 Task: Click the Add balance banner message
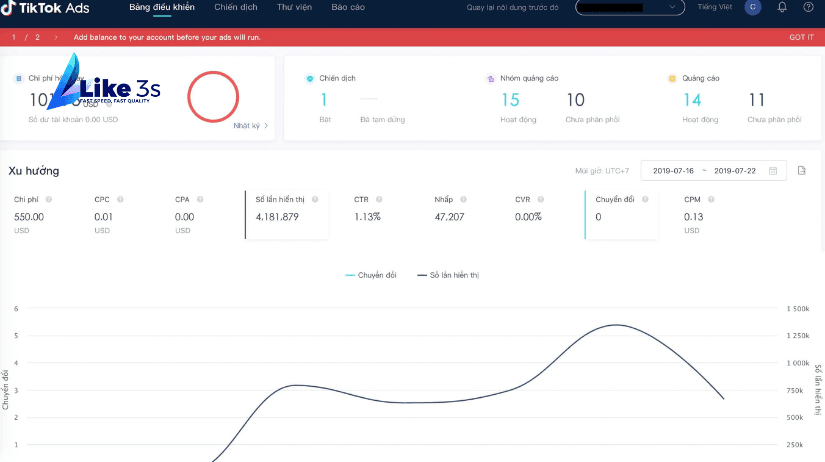[x=167, y=37]
